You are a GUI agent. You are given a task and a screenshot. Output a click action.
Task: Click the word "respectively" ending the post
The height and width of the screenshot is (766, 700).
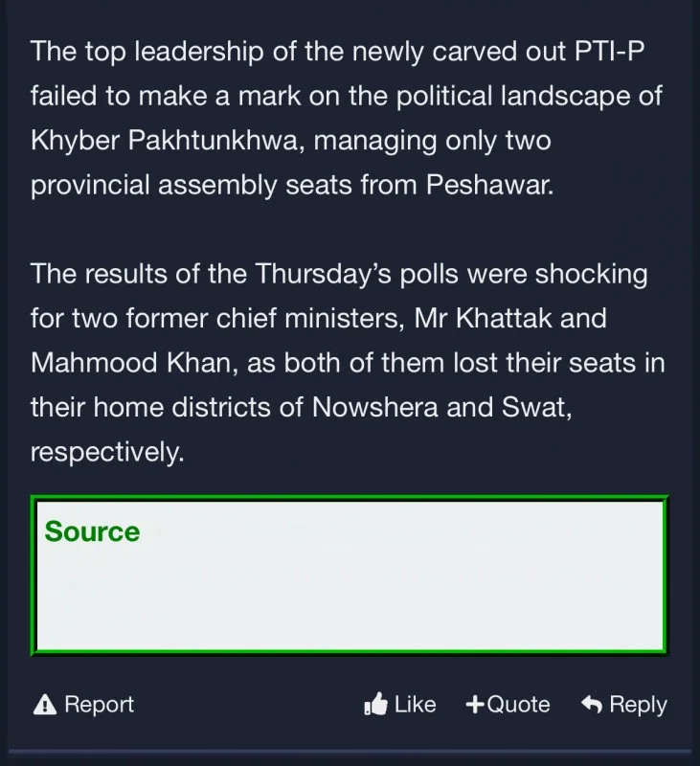[x=104, y=451]
